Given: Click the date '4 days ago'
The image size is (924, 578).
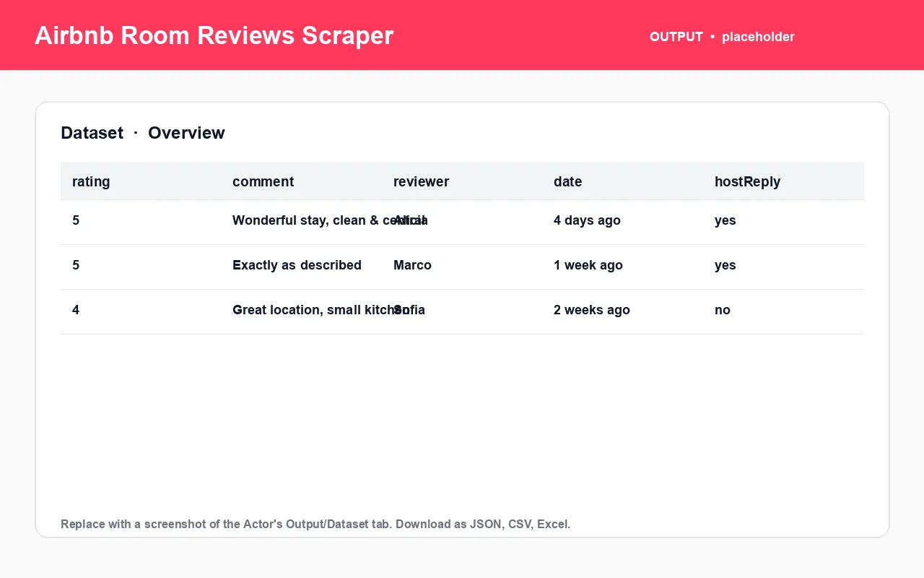Looking at the screenshot, I should click(x=587, y=220).
